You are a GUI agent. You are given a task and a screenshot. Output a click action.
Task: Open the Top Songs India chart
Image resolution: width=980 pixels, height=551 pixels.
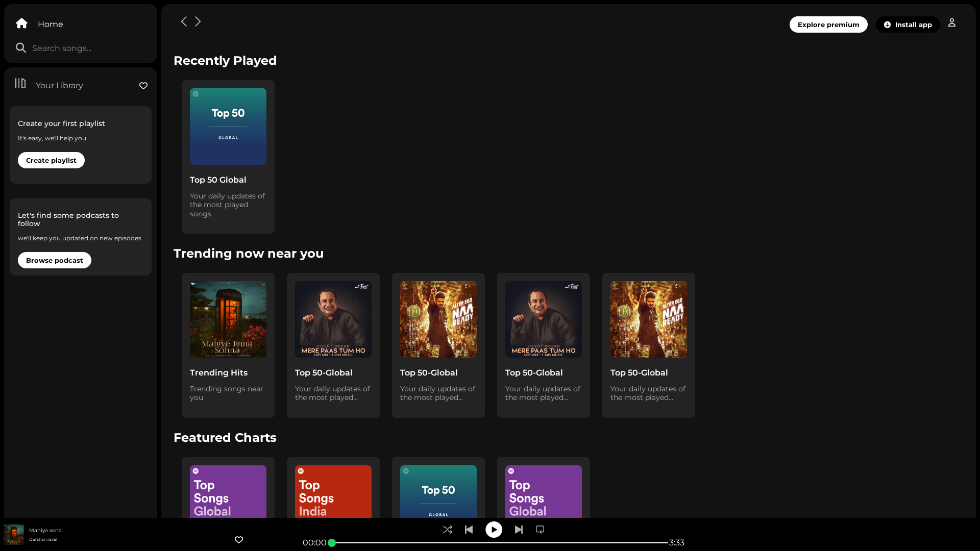tap(333, 491)
